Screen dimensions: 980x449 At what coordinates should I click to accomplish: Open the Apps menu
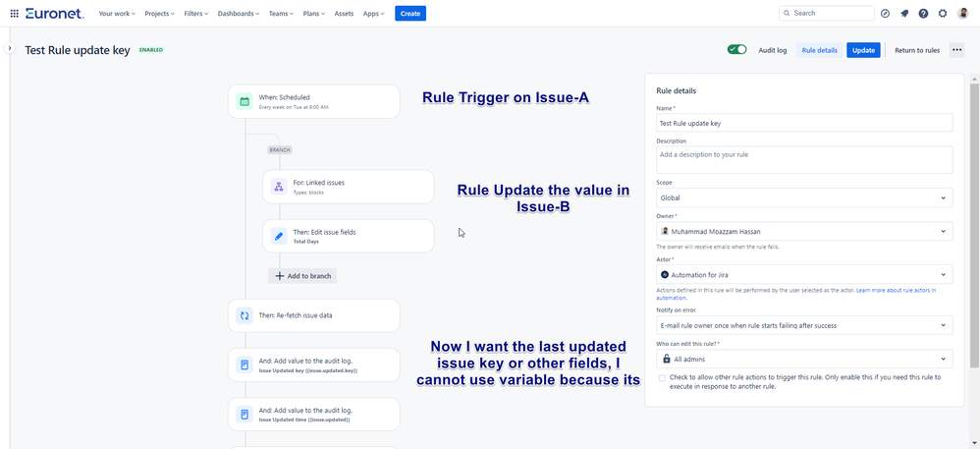374,13
